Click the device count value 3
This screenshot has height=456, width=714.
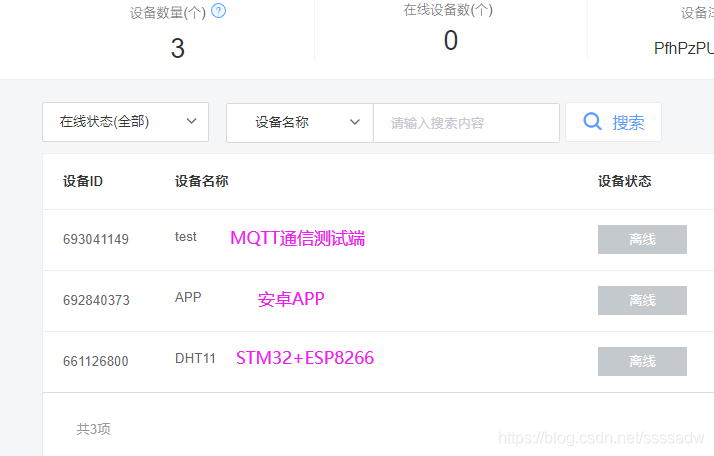[178, 48]
